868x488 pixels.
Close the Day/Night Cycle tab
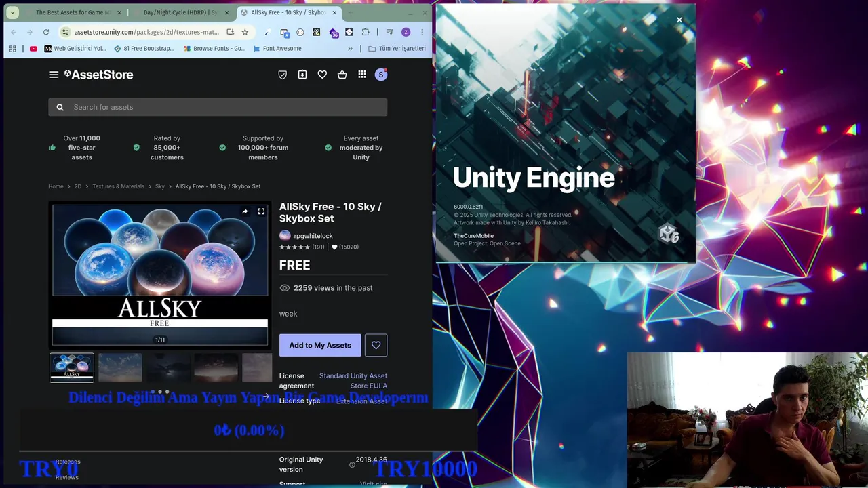226,12
